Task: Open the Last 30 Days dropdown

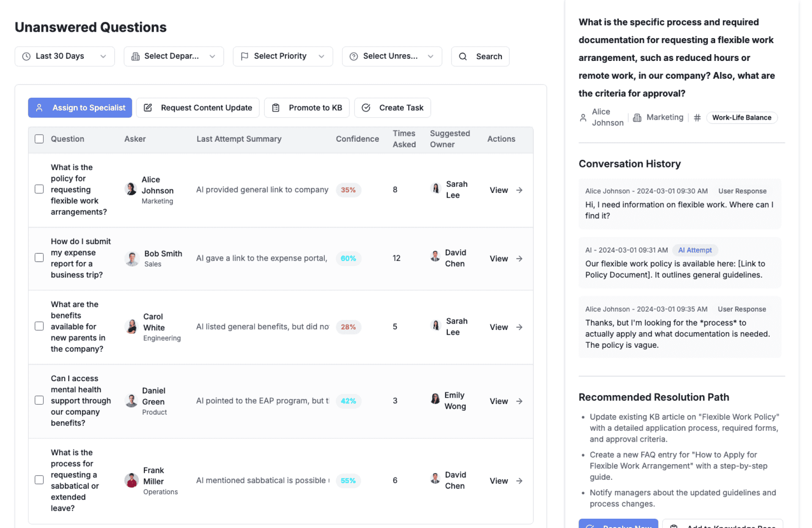Action: [x=64, y=56]
